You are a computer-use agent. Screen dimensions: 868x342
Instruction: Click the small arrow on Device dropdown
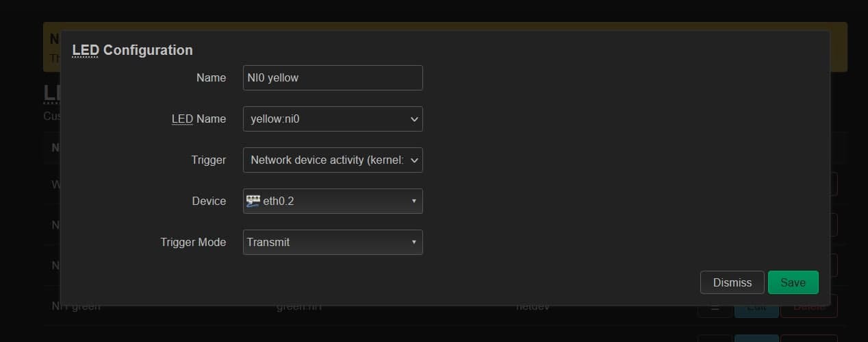tap(413, 201)
